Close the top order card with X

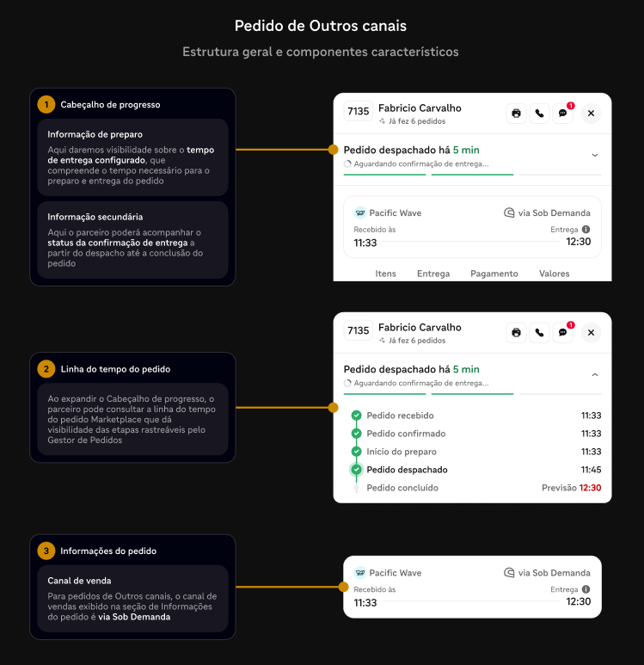coord(591,114)
